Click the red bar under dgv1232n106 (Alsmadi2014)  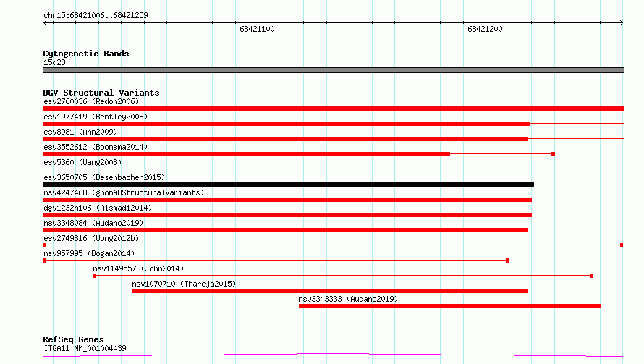(287, 215)
